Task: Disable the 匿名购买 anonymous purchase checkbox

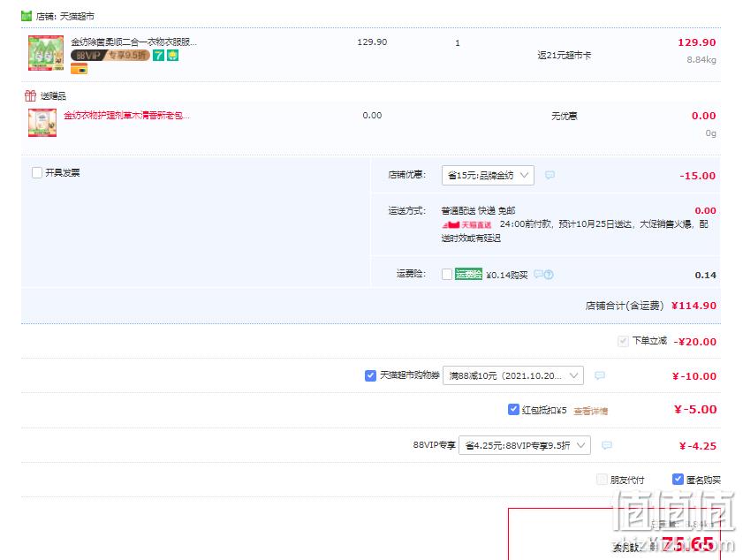Action: tap(679, 480)
